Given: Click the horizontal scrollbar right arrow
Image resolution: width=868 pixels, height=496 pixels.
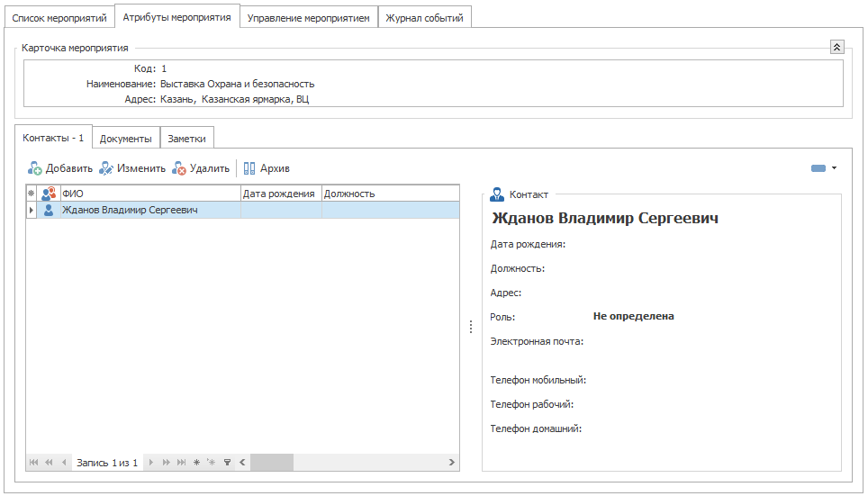Looking at the screenshot, I should click(x=452, y=462).
